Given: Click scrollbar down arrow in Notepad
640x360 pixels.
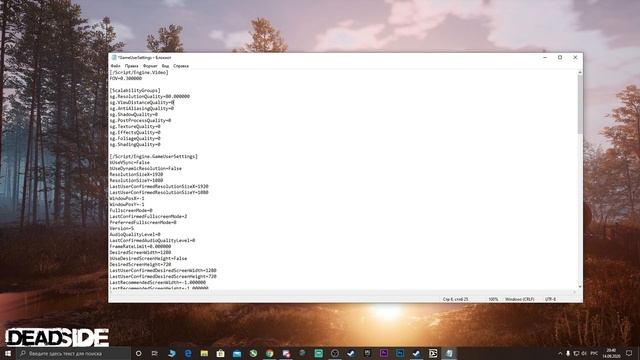Looking at the screenshot, I should 580,287.
